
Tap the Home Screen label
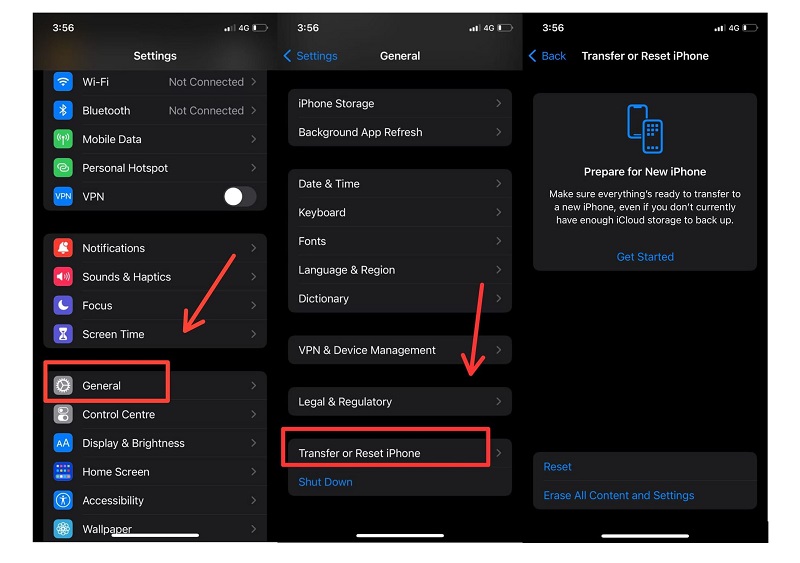pos(116,472)
